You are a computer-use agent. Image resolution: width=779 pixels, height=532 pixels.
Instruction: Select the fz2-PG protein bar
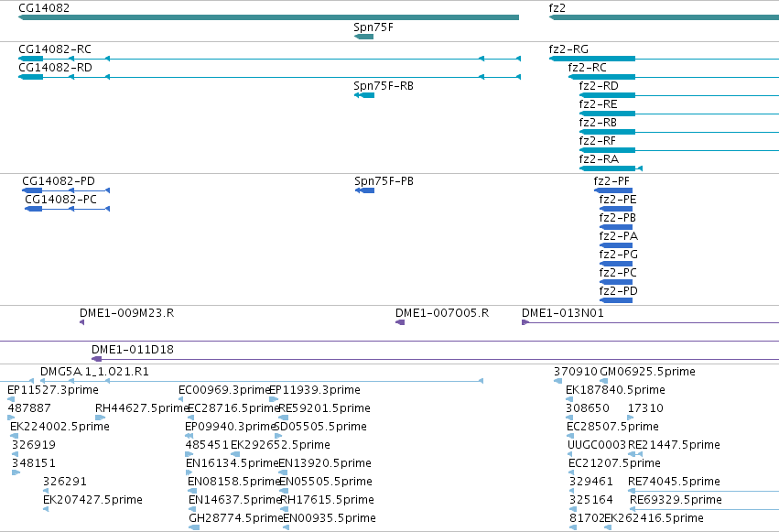pos(616,264)
